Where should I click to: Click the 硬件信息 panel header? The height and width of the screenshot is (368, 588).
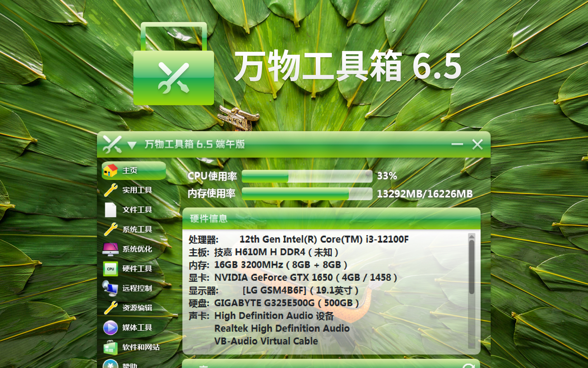pyautogui.click(x=331, y=219)
